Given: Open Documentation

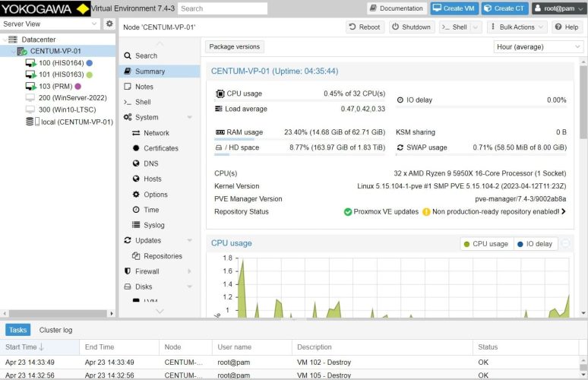Looking at the screenshot, I should point(397,8).
